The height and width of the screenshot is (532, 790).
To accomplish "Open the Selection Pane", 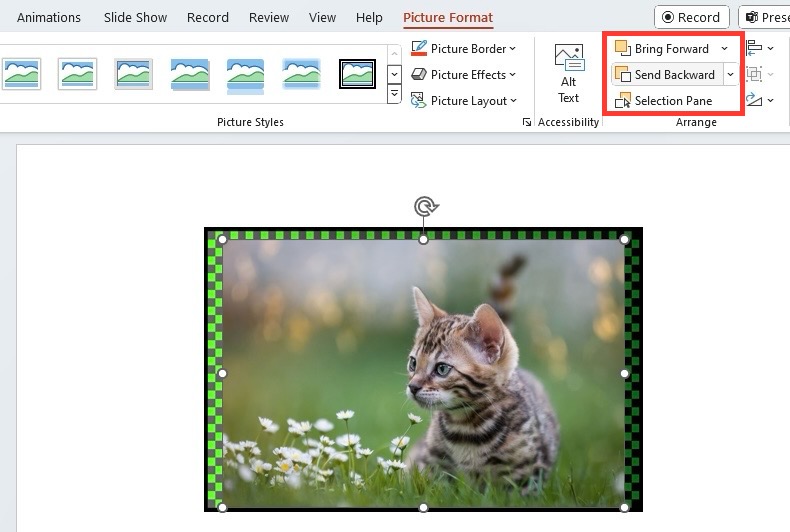I will [x=664, y=101].
